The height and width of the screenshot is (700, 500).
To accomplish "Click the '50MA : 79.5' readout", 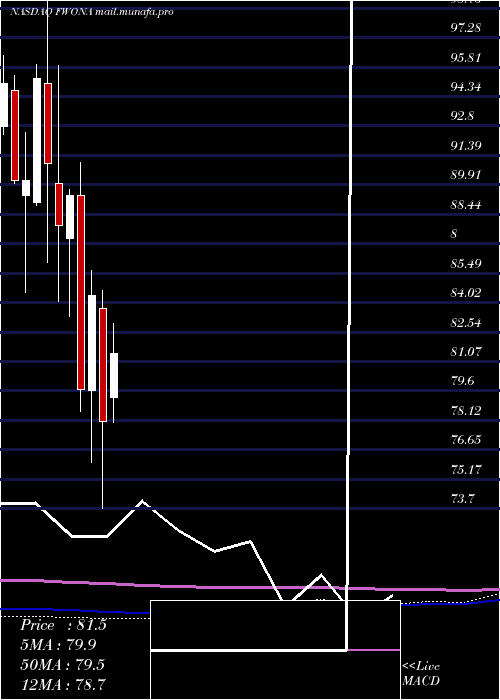I will (x=62, y=664).
